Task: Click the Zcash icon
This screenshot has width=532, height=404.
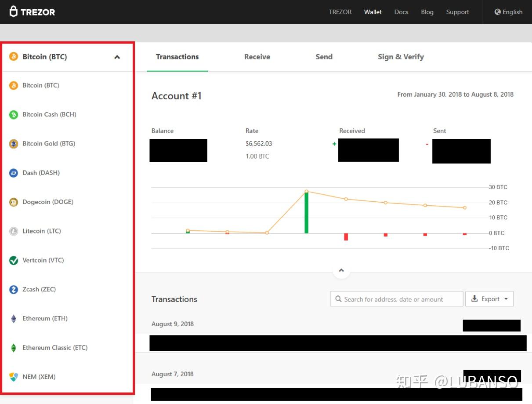Action: (14, 289)
